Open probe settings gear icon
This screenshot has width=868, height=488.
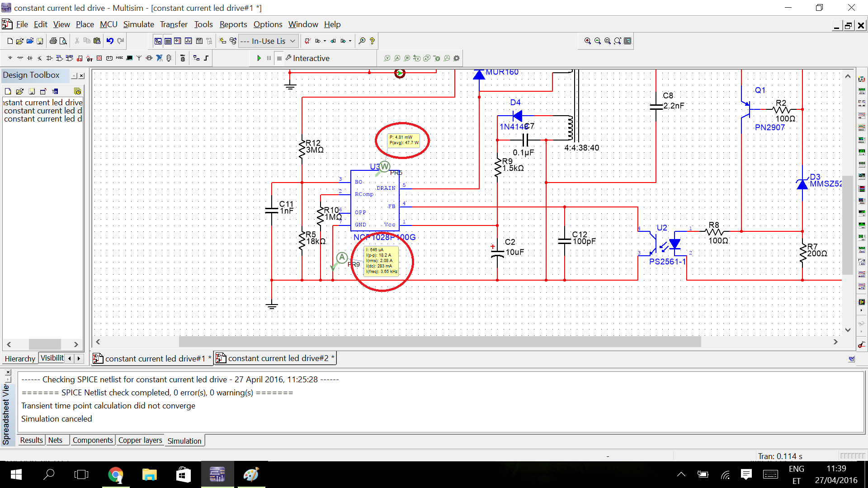pos(457,58)
